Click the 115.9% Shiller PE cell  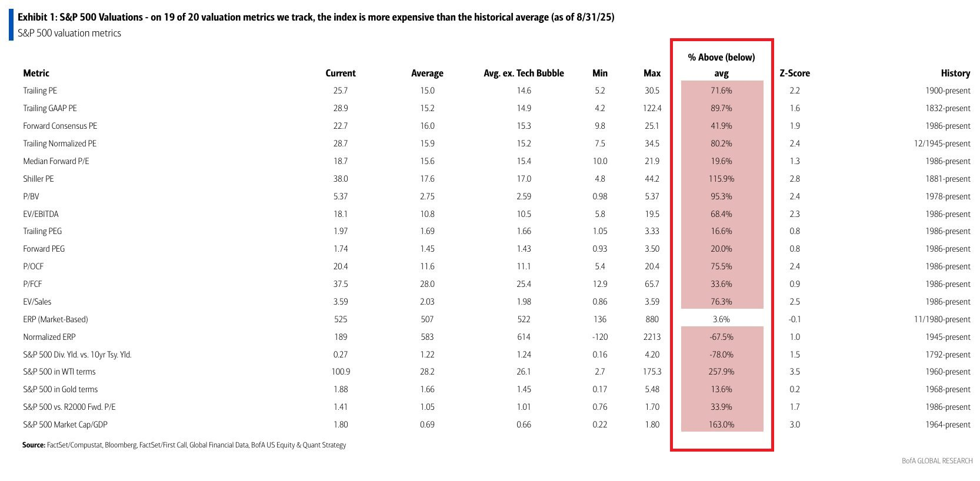[722, 179]
